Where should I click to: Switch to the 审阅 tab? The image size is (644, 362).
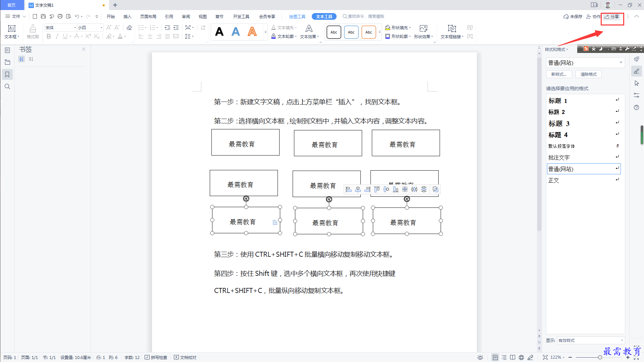(x=186, y=16)
